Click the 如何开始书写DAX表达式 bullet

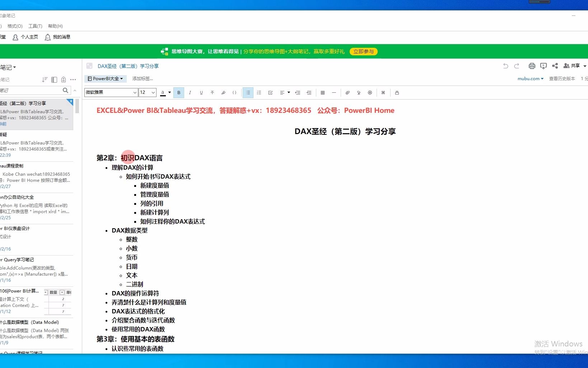158,176
